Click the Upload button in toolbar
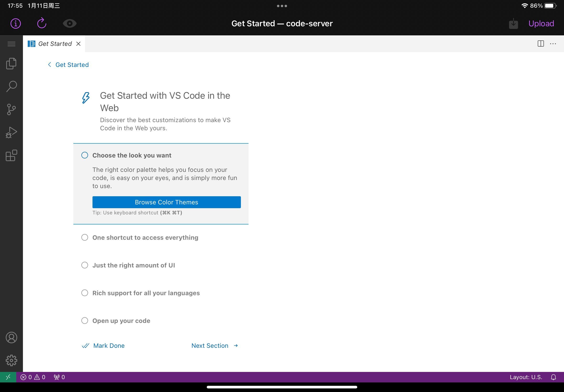The image size is (564, 392). [x=541, y=24]
